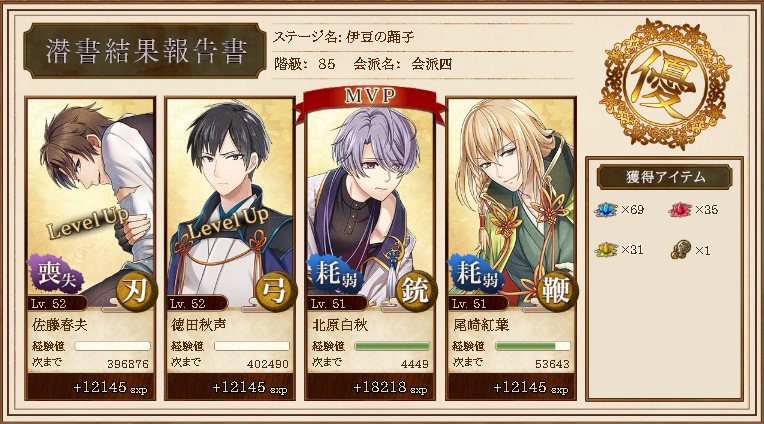Image resolution: width=764 pixels, height=424 pixels.
Task: Click the 銃 weapon icon on 北原白秋's card
Action: click(416, 291)
